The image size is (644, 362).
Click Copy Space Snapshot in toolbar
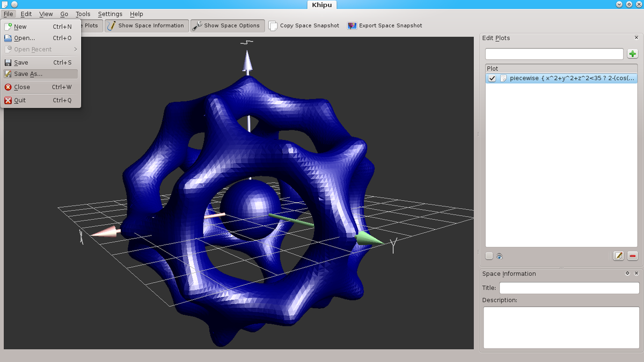tap(304, 26)
